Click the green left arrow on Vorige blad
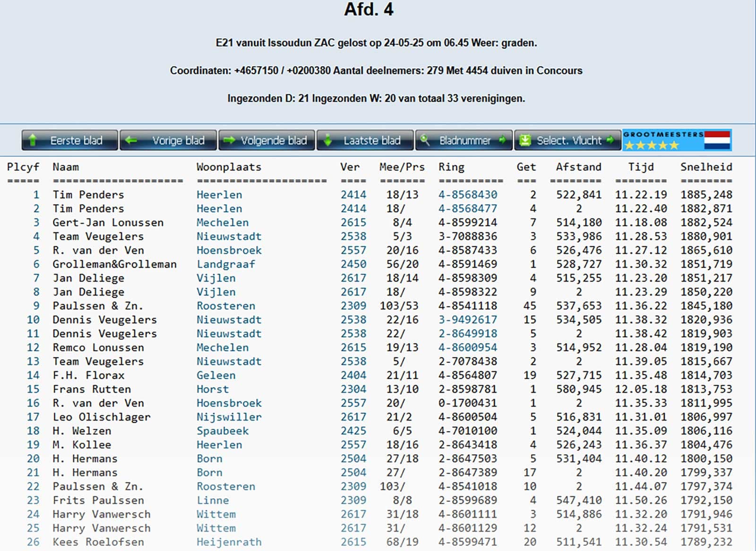This screenshot has height=551, width=756. pyautogui.click(x=131, y=140)
